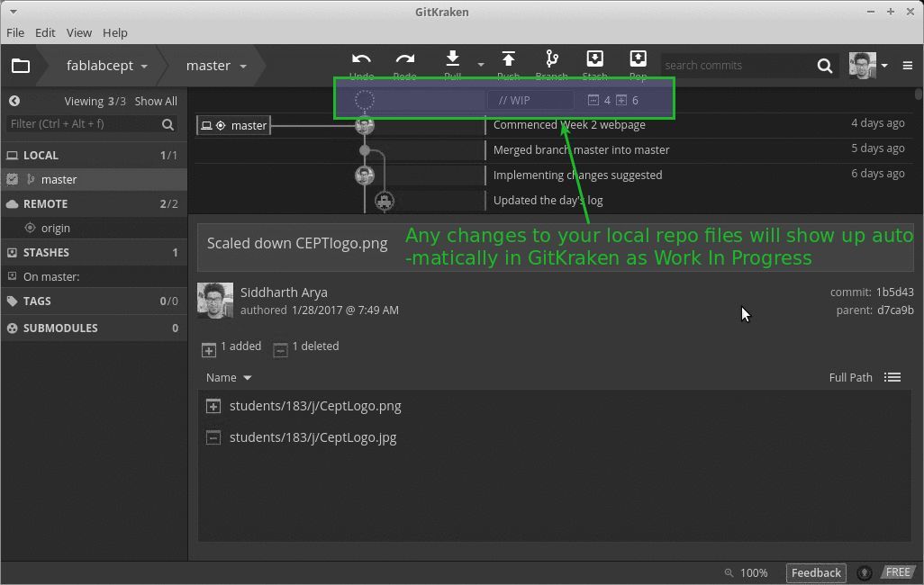Click Show All in the left panel
Screen dimensions: 924x585
(x=156, y=102)
